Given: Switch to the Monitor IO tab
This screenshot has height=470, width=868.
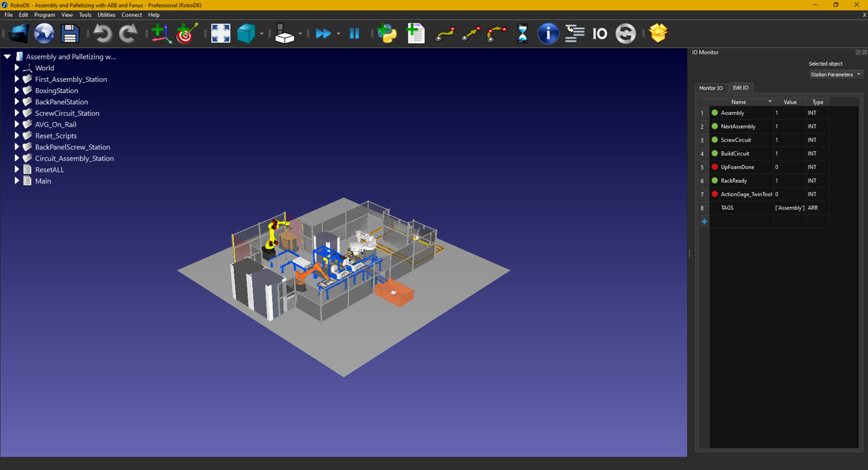Looking at the screenshot, I should [711, 88].
